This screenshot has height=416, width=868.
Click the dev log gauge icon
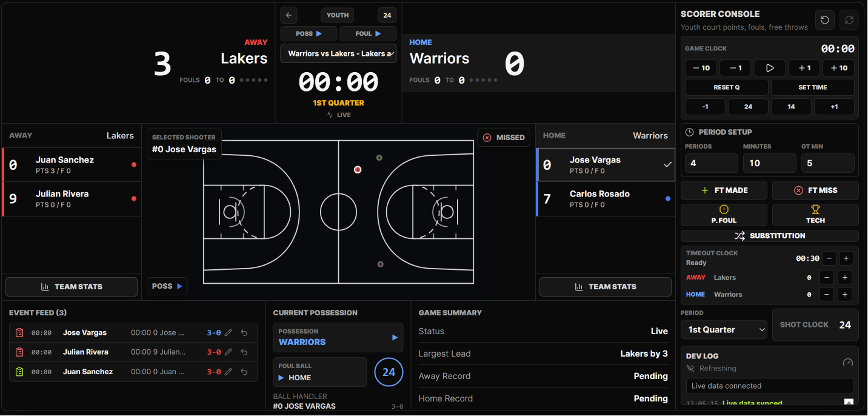point(848,363)
